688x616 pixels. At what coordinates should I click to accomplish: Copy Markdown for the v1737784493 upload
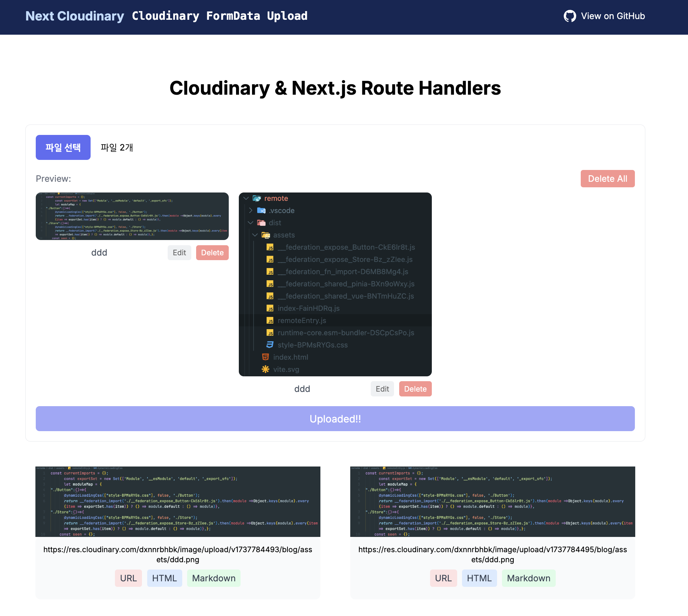tap(214, 578)
